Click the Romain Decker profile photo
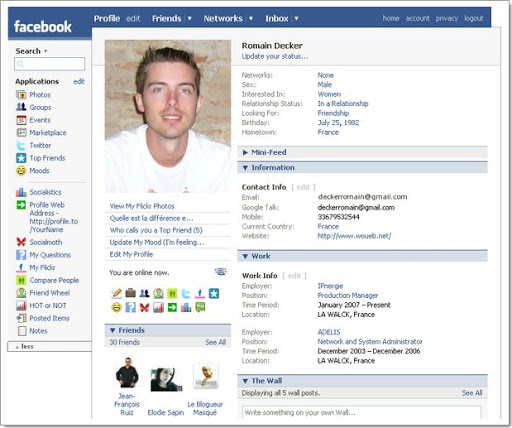This screenshot has width=512, height=428. (x=168, y=116)
